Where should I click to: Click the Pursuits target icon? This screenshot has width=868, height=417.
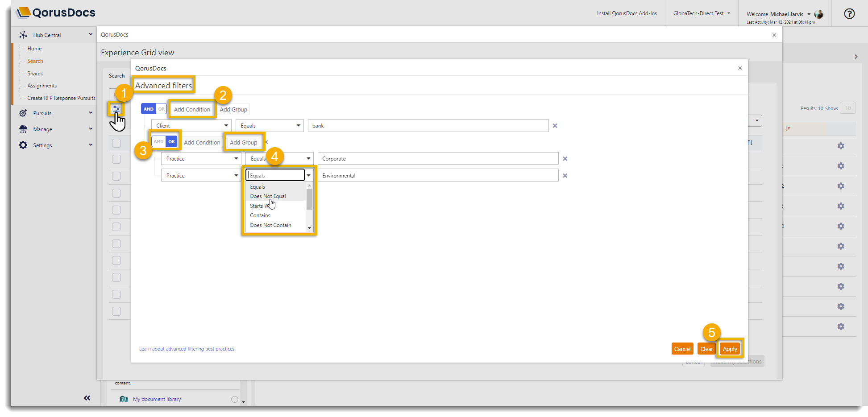click(23, 113)
